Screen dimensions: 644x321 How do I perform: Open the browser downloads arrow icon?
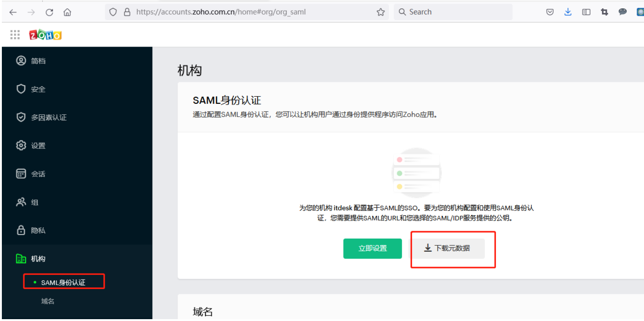[568, 12]
